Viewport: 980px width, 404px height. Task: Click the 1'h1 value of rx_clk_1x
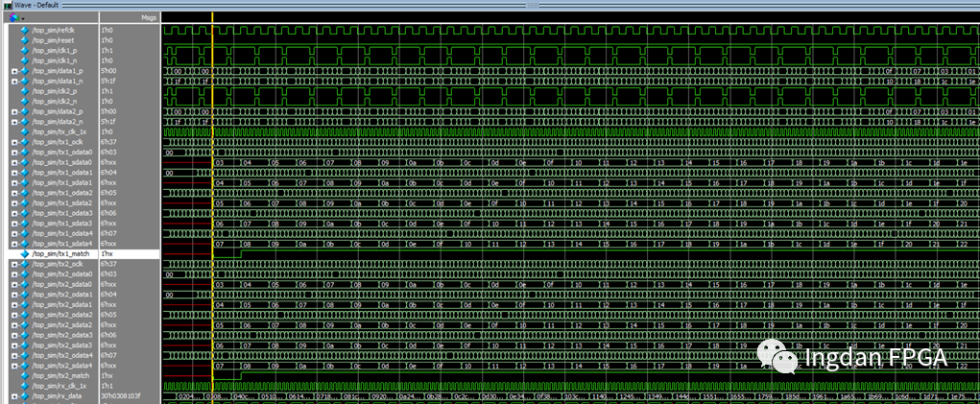(106, 386)
